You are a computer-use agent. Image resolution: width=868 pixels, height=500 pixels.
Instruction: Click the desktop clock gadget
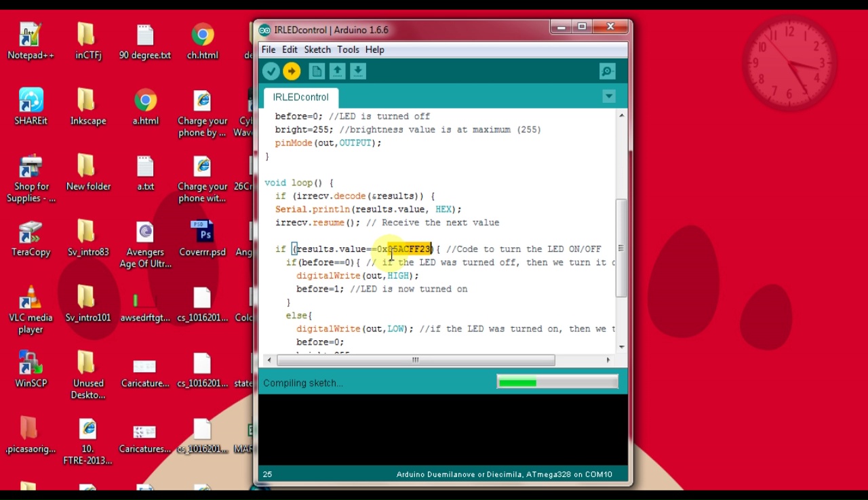coord(789,62)
